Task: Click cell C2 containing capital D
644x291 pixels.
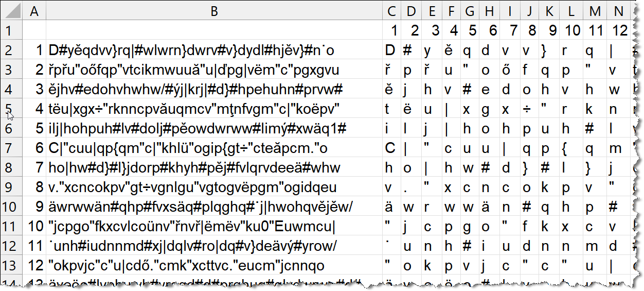Action: click(x=392, y=50)
